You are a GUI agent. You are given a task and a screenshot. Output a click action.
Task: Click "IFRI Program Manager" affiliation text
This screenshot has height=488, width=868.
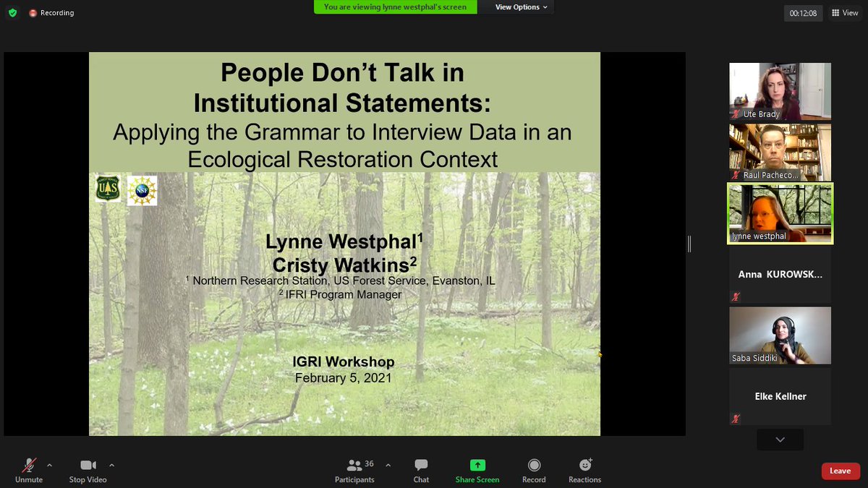pos(340,294)
